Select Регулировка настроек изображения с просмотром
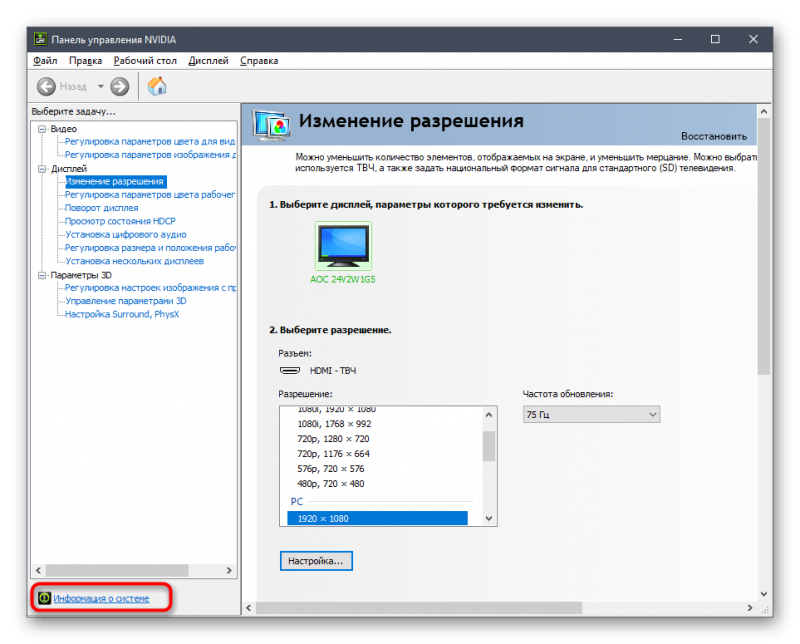Screen dimensions: 800x644 [x=150, y=288]
